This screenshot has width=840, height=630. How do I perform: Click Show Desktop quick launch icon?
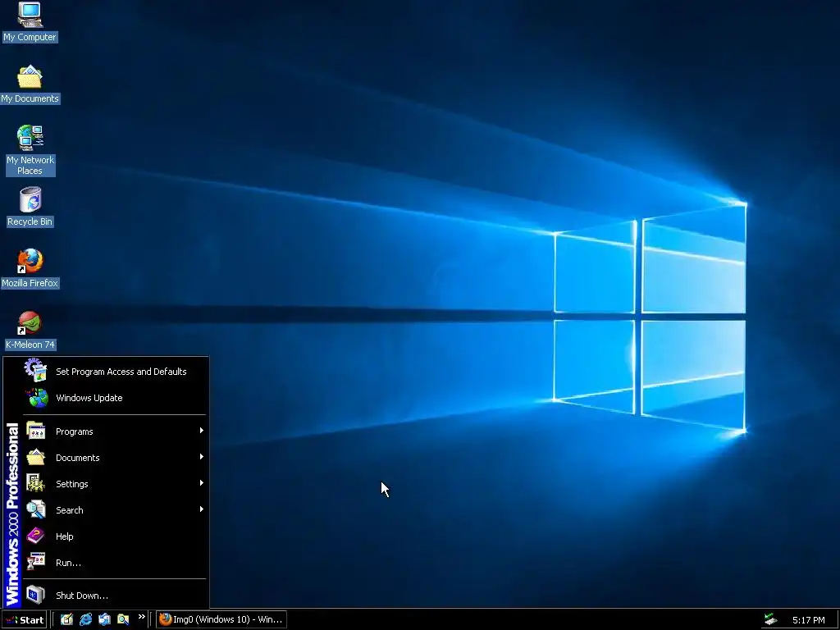click(66, 619)
